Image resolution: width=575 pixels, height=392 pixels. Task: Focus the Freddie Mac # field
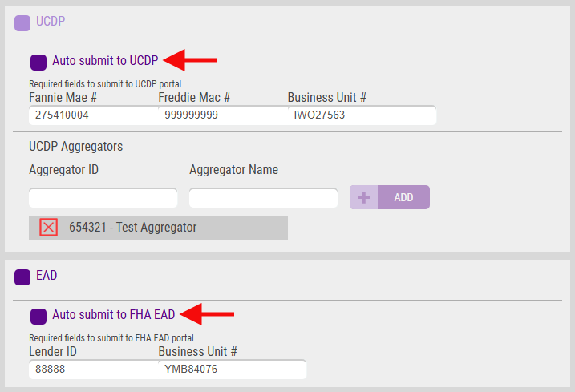[x=223, y=115]
